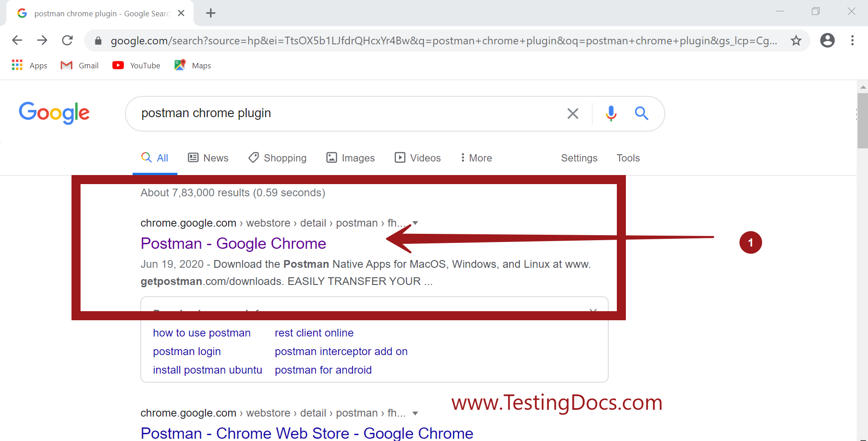Viewport: 868px width, 441px height.
Task: Expand the second result's URL dropdown arrow
Action: 415,413
